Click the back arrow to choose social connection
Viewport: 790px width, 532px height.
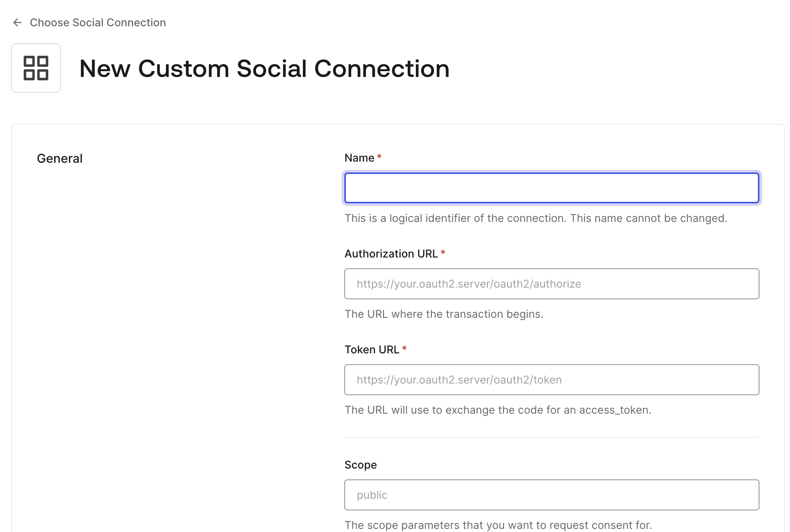[x=17, y=22]
